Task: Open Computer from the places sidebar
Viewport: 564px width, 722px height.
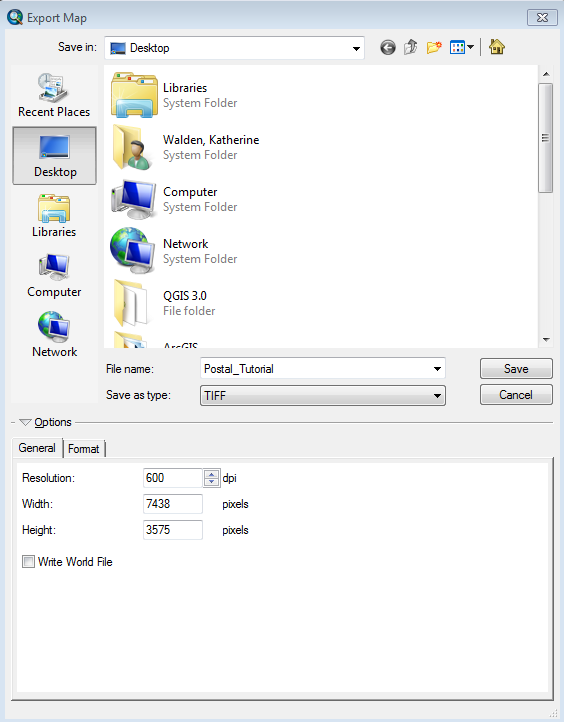Action: 54,275
